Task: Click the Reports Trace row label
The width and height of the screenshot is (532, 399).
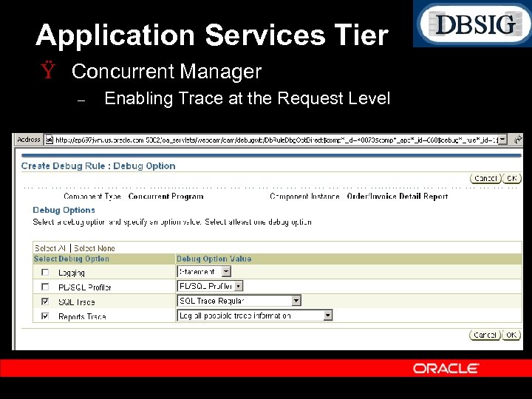Action: [82, 316]
